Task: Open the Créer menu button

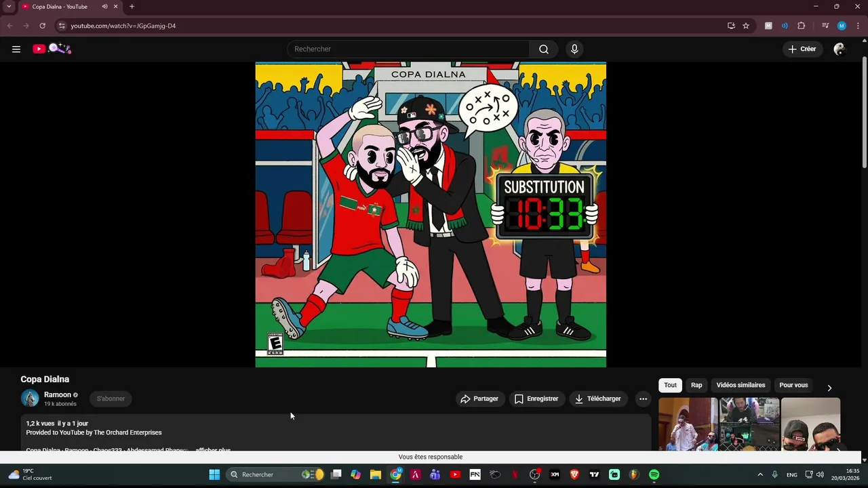Action: tap(802, 49)
